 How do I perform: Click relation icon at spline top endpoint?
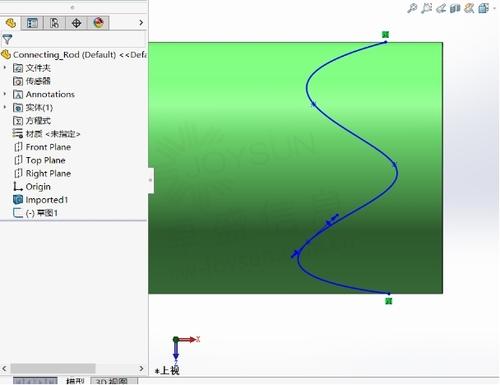click(385, 34)
